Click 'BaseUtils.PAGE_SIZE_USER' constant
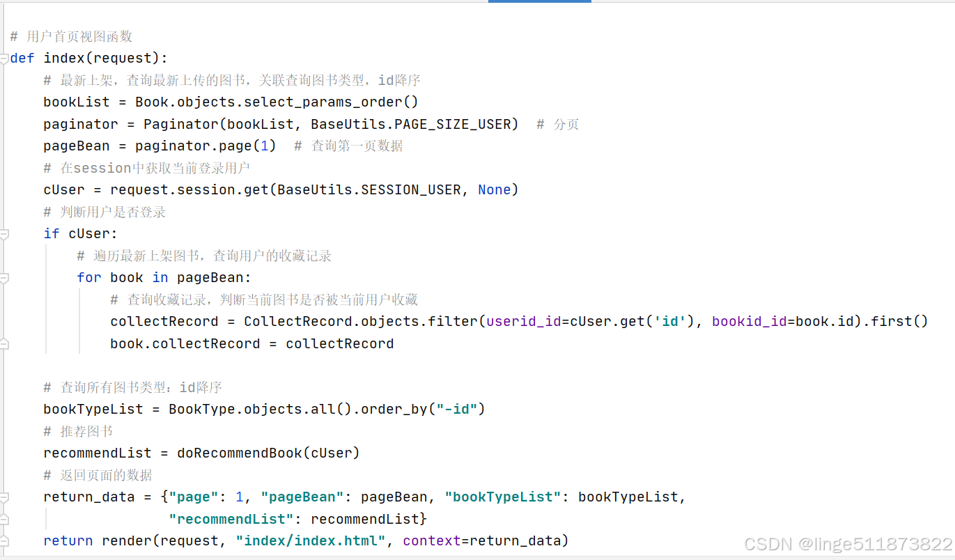The height and width of the screenshot is (560, 955). coord(410,124)
